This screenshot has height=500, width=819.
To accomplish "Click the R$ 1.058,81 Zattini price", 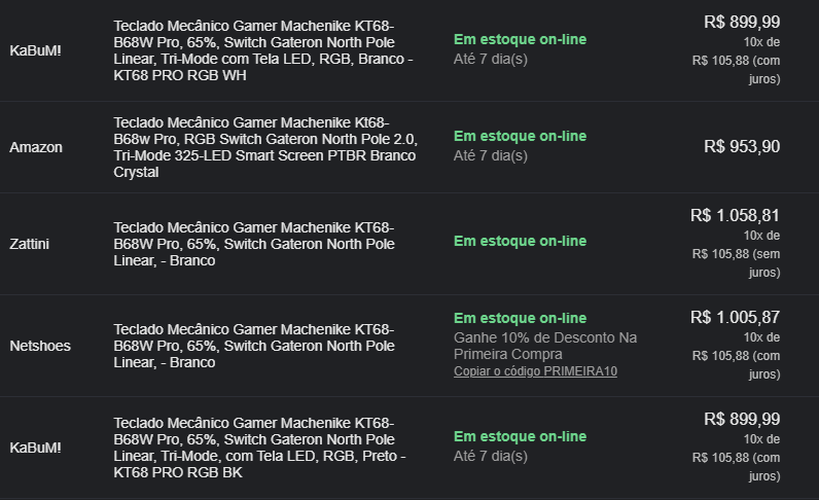I will click(x=735, y=215).
